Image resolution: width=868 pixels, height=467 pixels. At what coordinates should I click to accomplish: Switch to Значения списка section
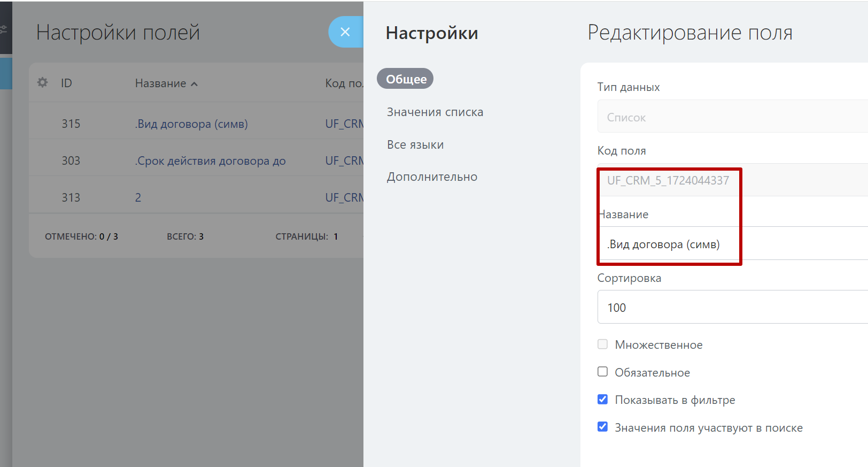435,112
